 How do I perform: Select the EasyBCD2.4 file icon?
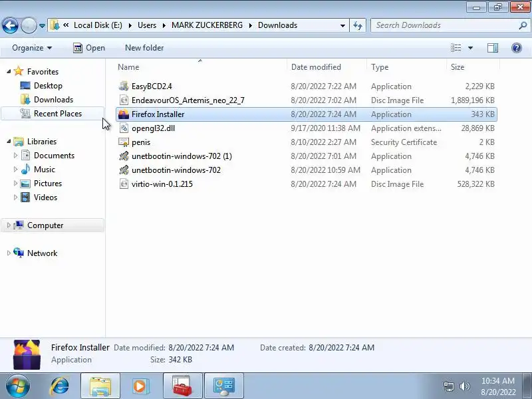click(124, 86)
